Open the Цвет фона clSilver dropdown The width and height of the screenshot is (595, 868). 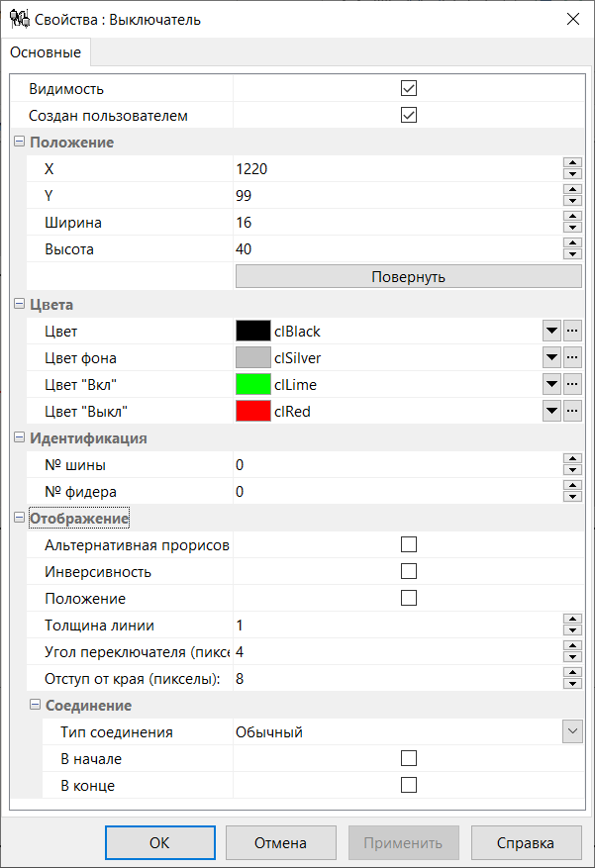point(551,357)
